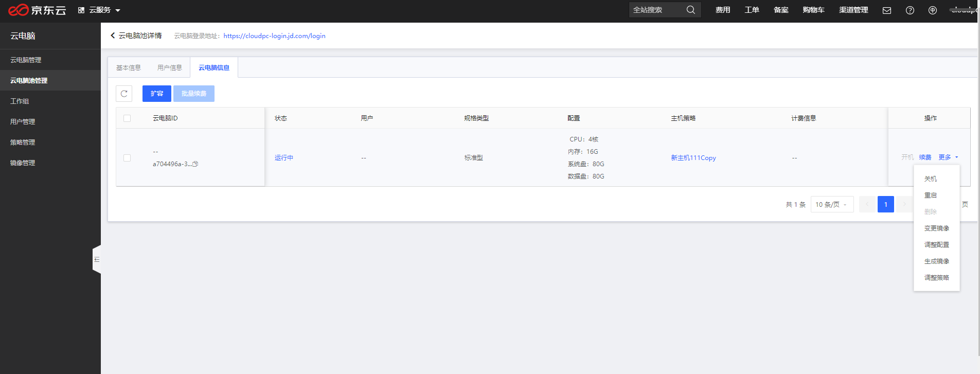Screen dimensions: 980x374
Task: Toggle the select-all checkbox in table header
Action: coord(127,118)
